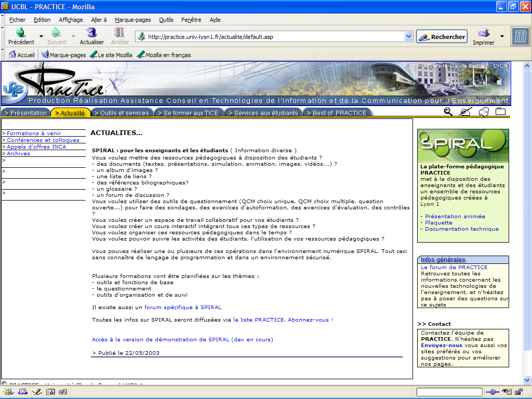This screenshot has width=532, height=399.
Task: Click the Suivant forward button
Action: pyautogui.click(x=57, y=36)
